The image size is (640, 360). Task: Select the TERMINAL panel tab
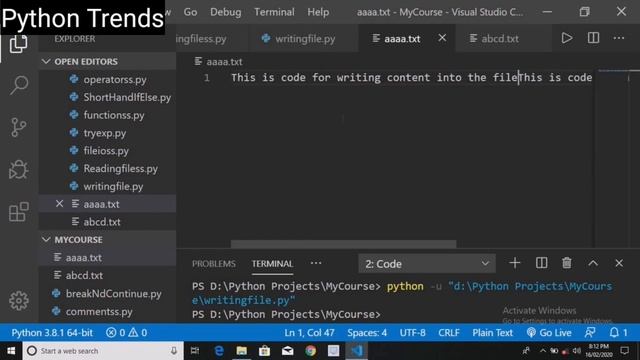click(x=272, y=264)
